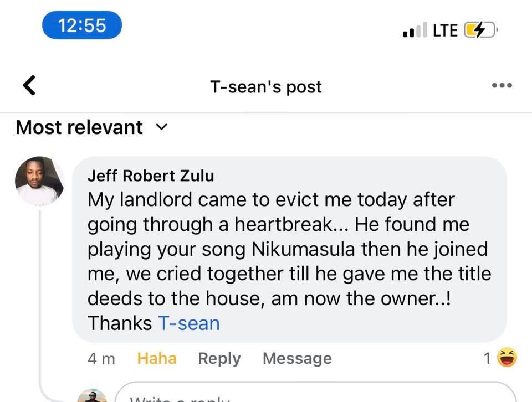
Task: Click the arrow next to Most relevant
Action: point(161,127)
